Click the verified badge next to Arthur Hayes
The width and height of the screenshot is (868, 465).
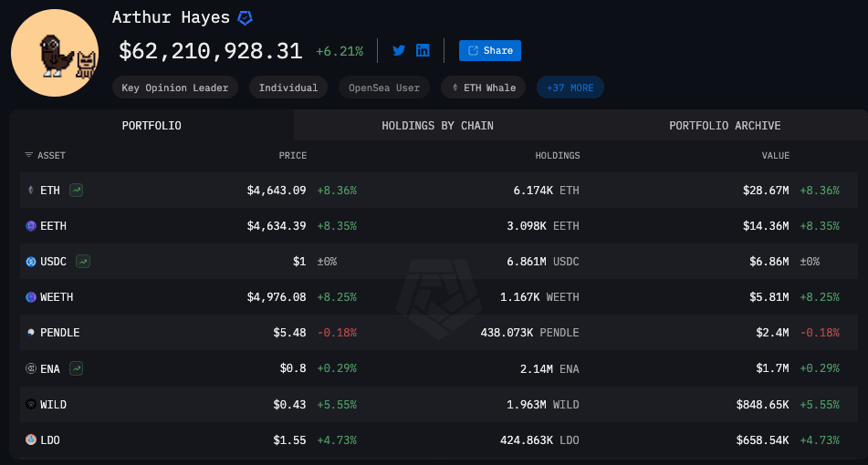245,18
